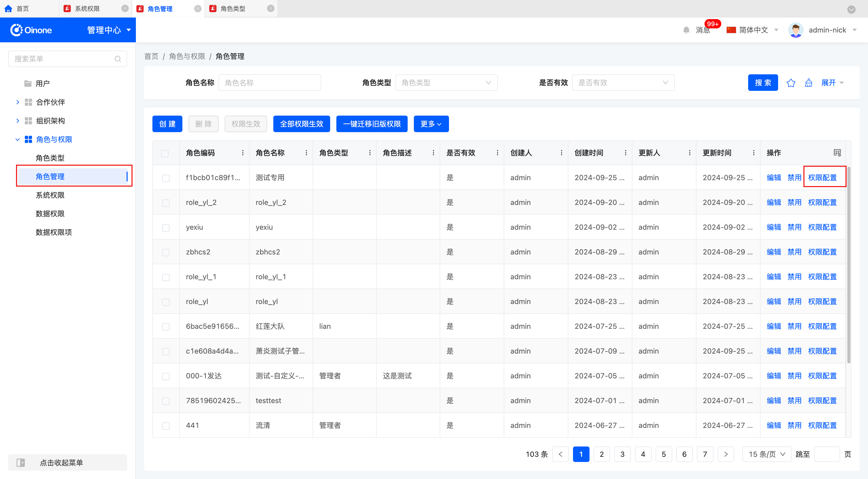Click the clear filters broom icon

coord(808,83)
